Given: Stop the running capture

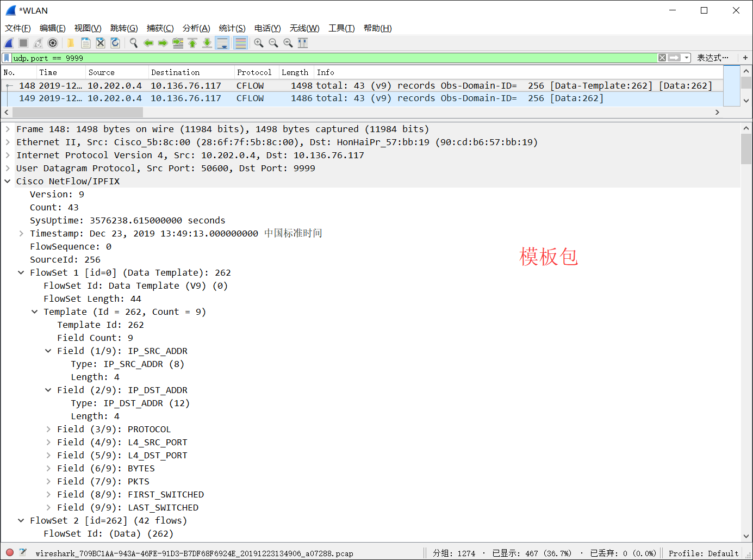Looking at the screenshot, I should [23, 43].
